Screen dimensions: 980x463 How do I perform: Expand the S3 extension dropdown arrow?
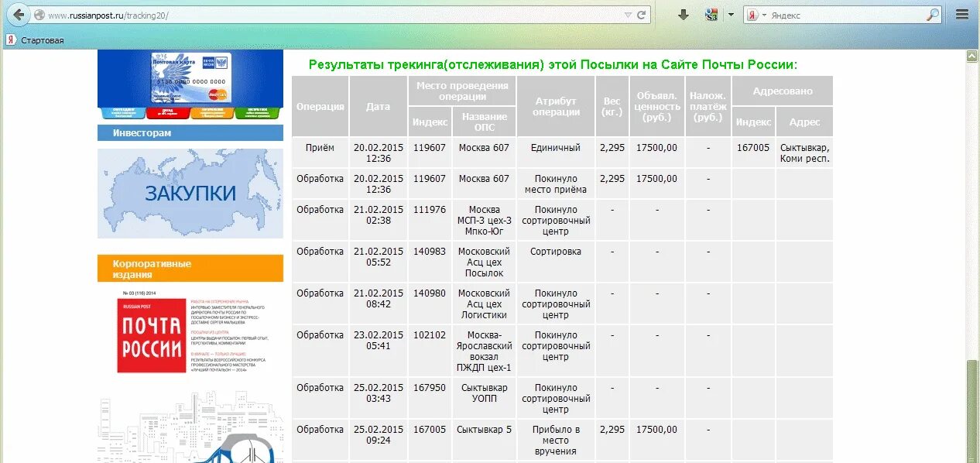tap(730, 15)
